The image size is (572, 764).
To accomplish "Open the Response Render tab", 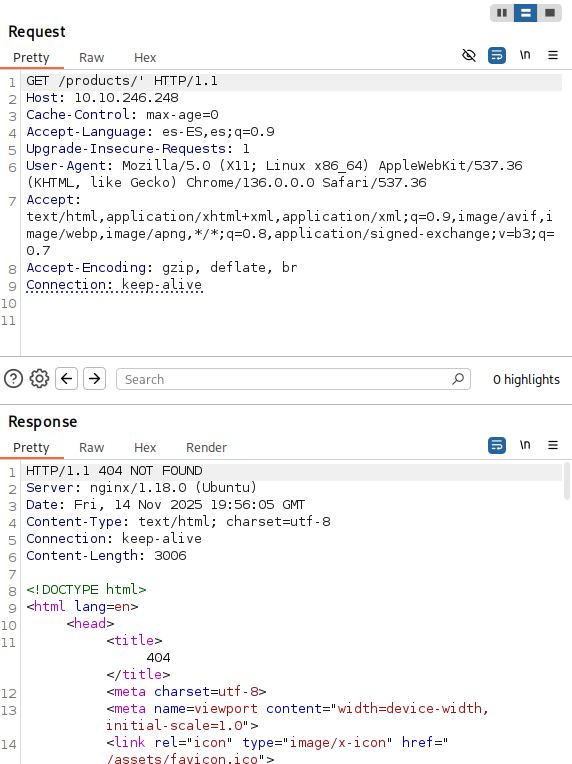I will (207, 447).
